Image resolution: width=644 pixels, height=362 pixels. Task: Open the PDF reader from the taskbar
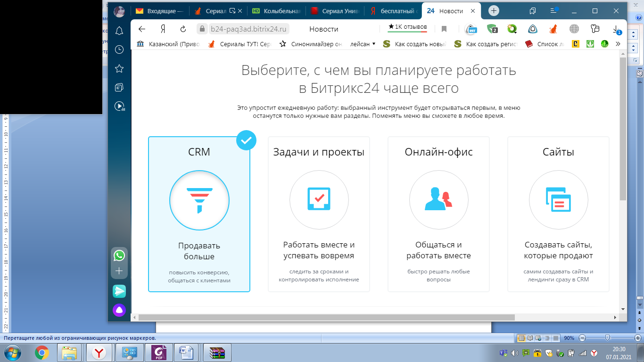click(159, 352)
